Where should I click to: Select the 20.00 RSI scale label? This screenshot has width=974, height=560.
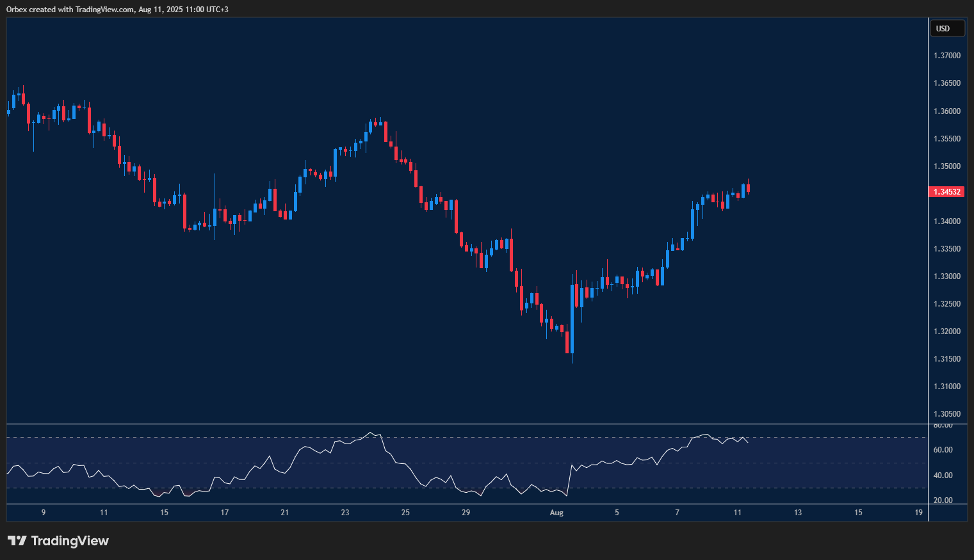coord(943,500)
